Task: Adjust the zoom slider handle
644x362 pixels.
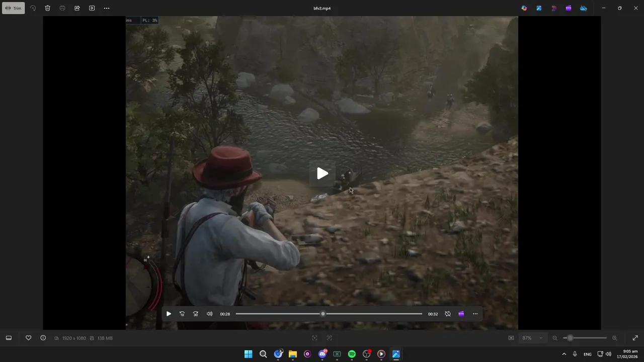Action: (x=570, y=338)
